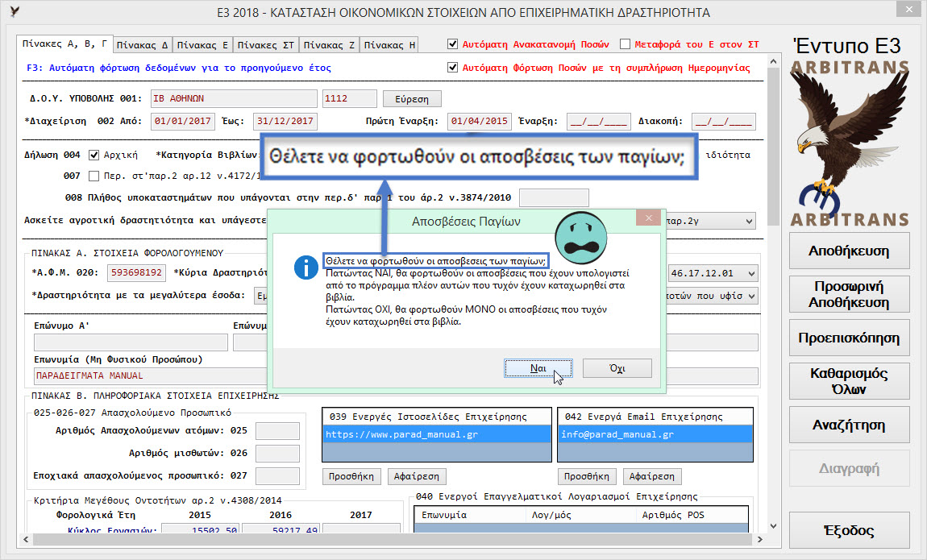Click Αφαίρεση under websites list
This screenshot has height=560, width=927.
coord(416,476)
